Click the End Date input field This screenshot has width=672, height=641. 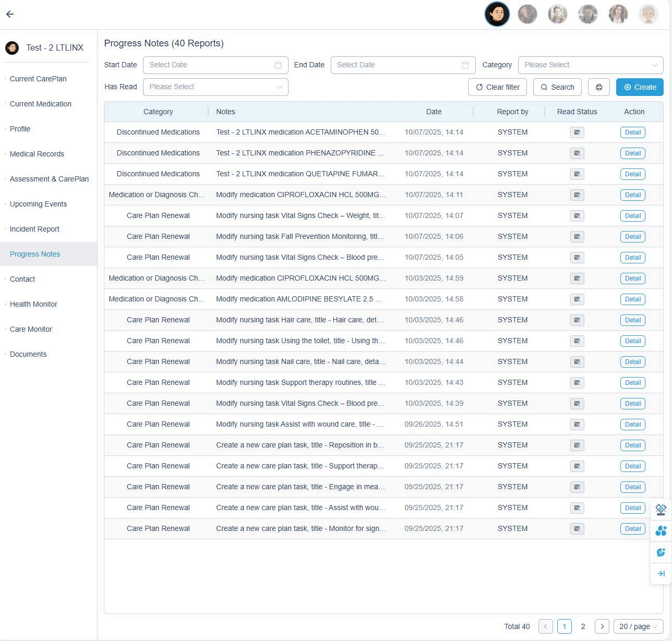pos(403,65)
